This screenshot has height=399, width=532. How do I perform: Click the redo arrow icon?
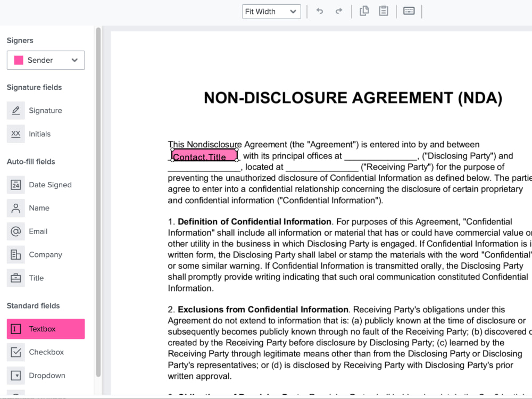(x=338, y=11)
